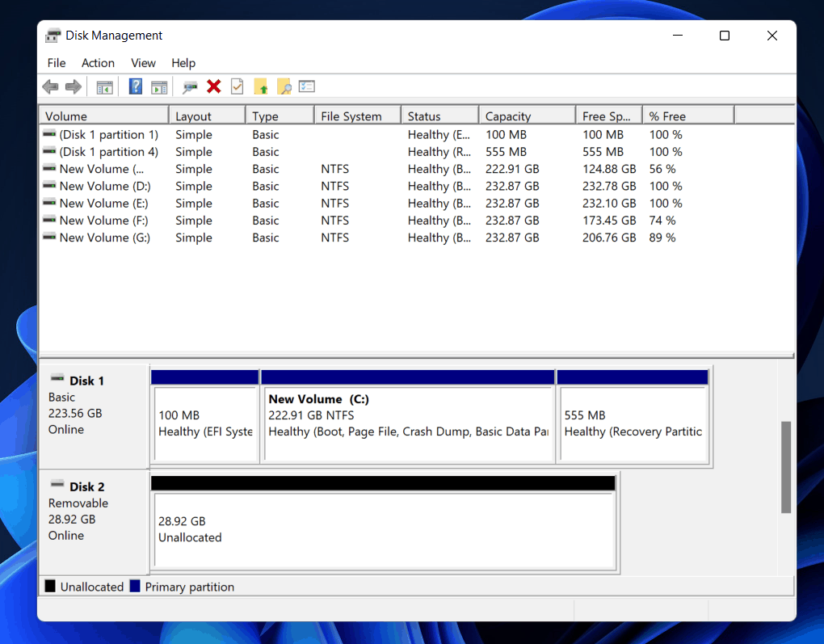The height and width of the screenshot is (644, 824).
Task: Select the 28.92 GB Unallocated partition block
Action: (384, 530)
